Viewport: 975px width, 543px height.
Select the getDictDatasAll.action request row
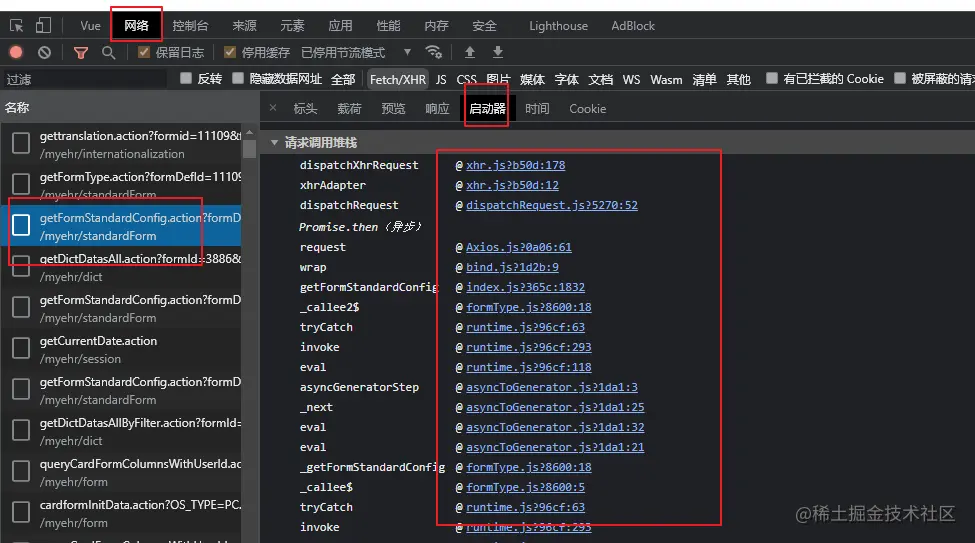click(121, 267)
